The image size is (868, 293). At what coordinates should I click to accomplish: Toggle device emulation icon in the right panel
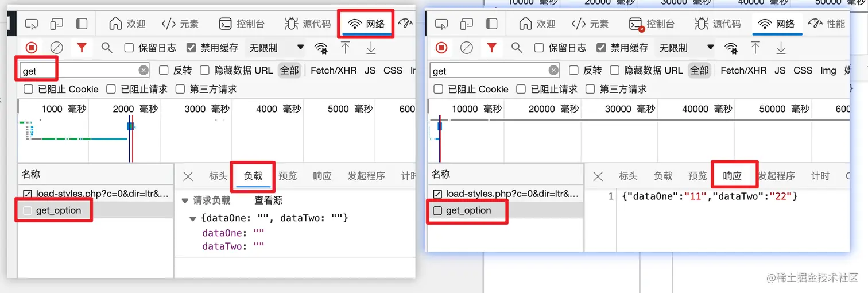(466, 24)
